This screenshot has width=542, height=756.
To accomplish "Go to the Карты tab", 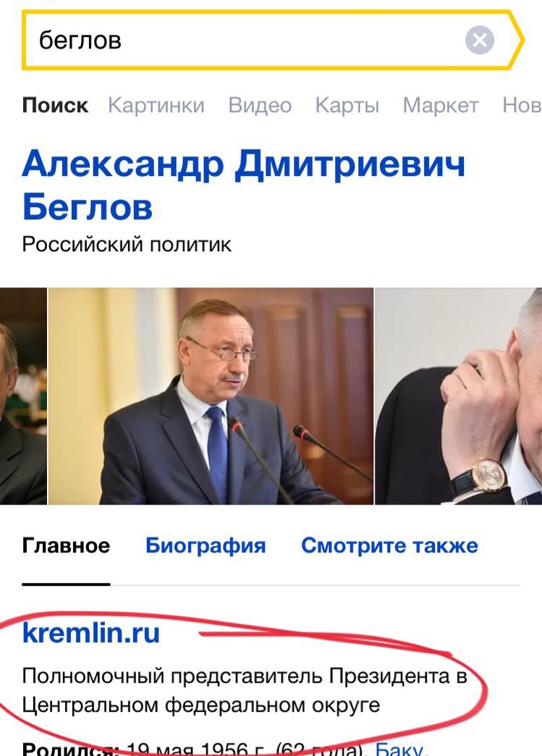I will (347, 105).
